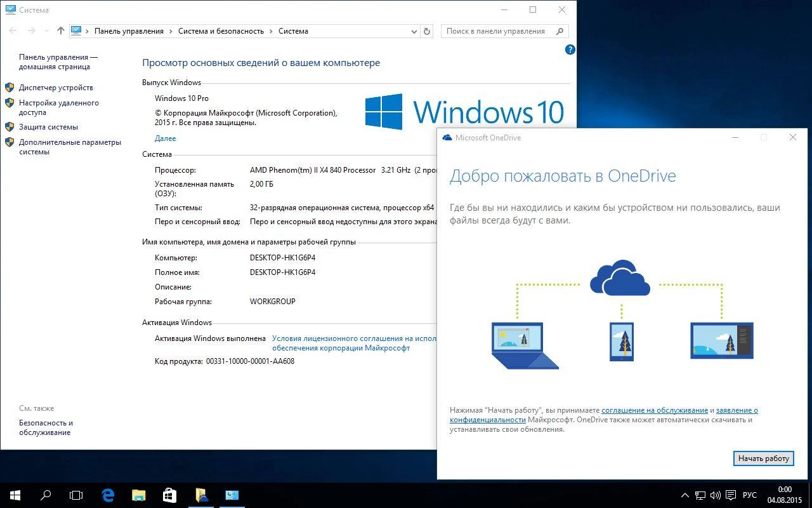Select computer name 'DESKTOP-HK1G6P4' in Компьютер row
The image size is (812, 508).
pyautogui.click(x=282, y=258)
